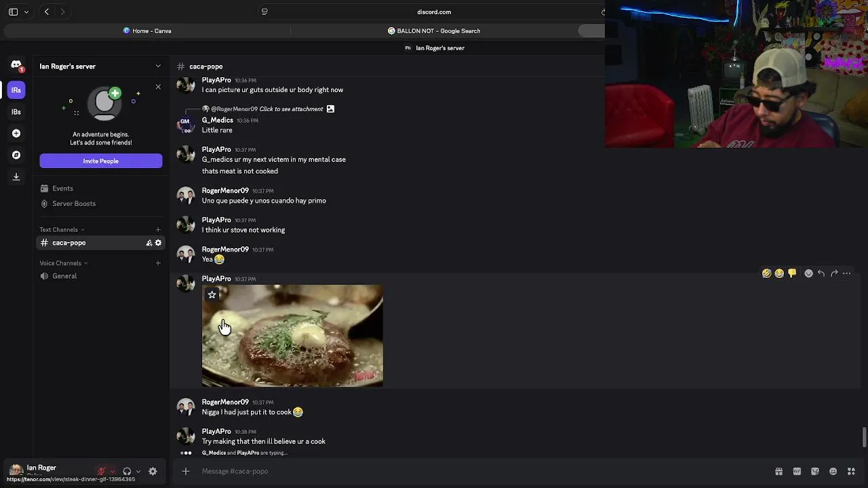Favorite the steak GIF with star
868x488 pixels.
[212, 294]
